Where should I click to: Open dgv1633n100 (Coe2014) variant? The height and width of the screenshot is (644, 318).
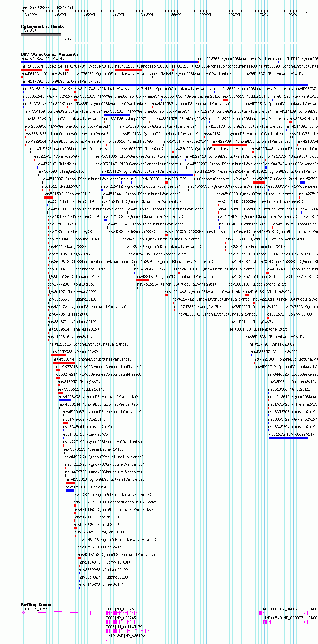[x=292, y=434]
